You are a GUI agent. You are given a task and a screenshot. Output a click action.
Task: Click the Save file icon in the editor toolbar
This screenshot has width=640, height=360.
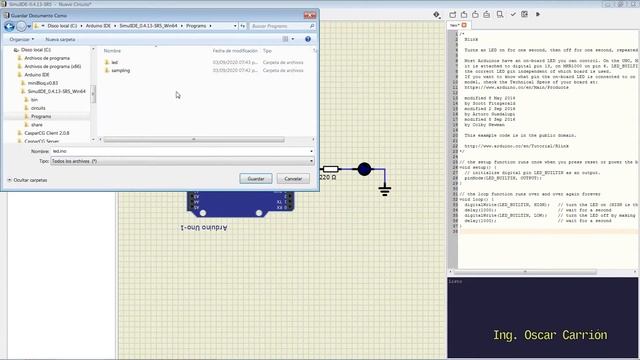[x=476, y=15]
